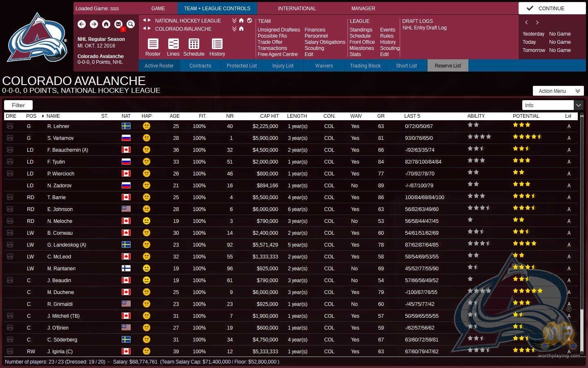The image size is (588, 368).
Task: Open the Info view dropdown
Action: 578,105
